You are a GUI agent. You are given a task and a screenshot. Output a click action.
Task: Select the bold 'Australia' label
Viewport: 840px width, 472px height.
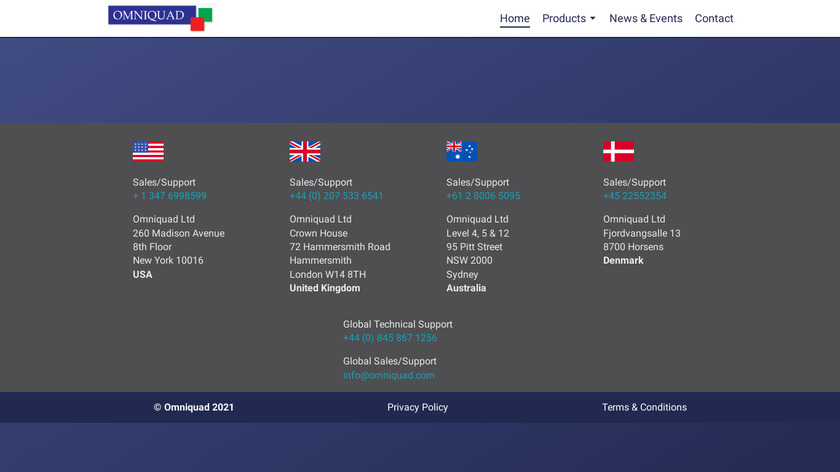466,288
